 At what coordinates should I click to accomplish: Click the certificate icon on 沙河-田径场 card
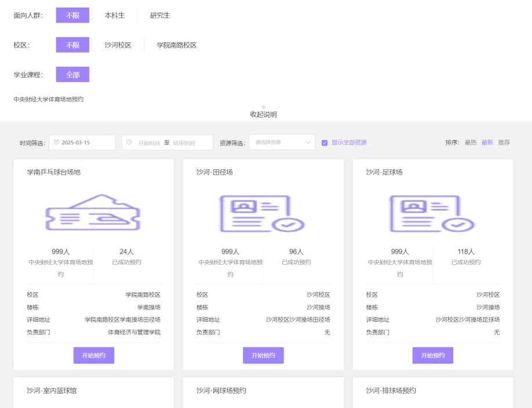coord(263,213)
